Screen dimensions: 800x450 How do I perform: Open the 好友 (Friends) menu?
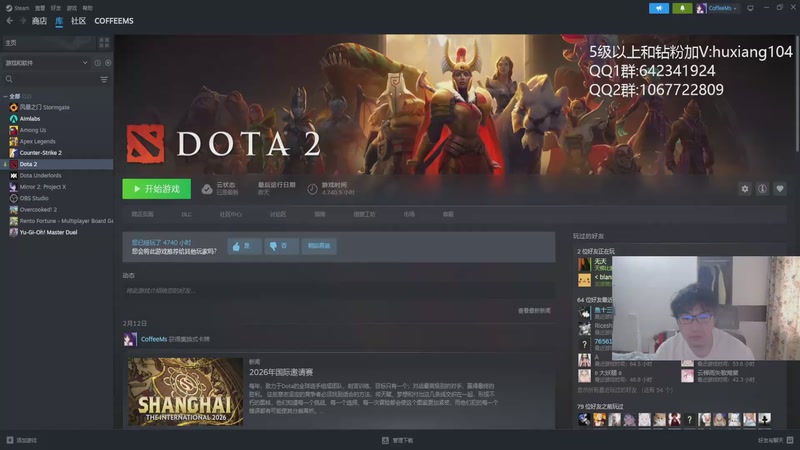(56, 8)
